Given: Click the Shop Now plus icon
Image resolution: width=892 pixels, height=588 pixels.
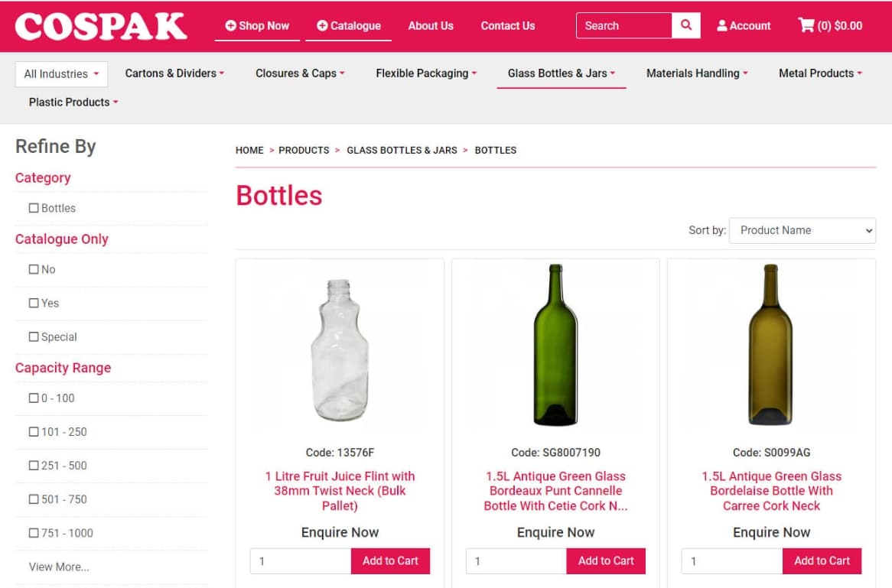Looking at the screenshot, I should [231, 26].
